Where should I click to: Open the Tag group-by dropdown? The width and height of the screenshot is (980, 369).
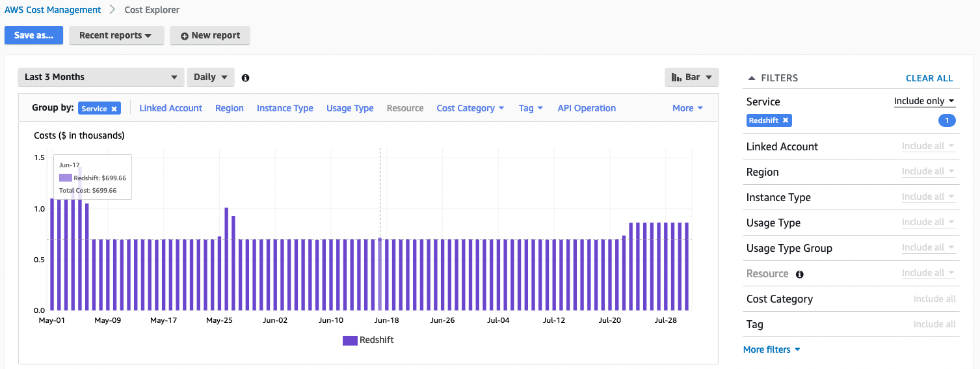point(531,108)
